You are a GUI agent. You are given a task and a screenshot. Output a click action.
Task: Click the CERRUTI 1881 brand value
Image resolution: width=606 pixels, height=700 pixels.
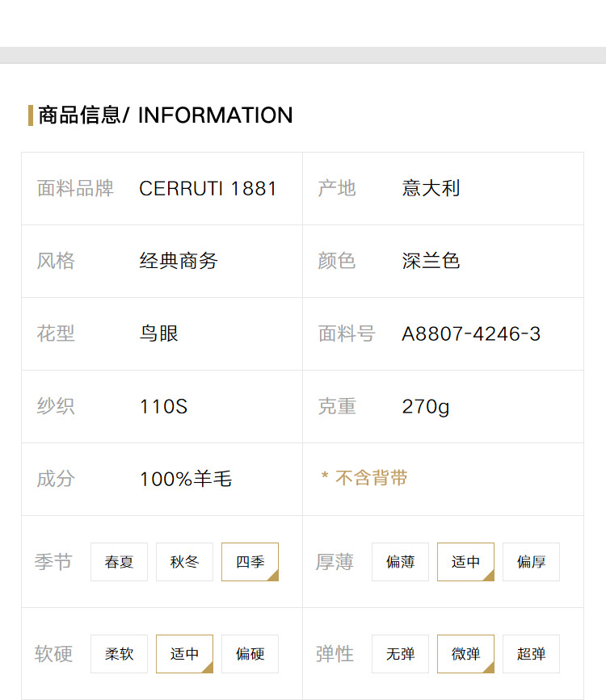click(208, 188)
